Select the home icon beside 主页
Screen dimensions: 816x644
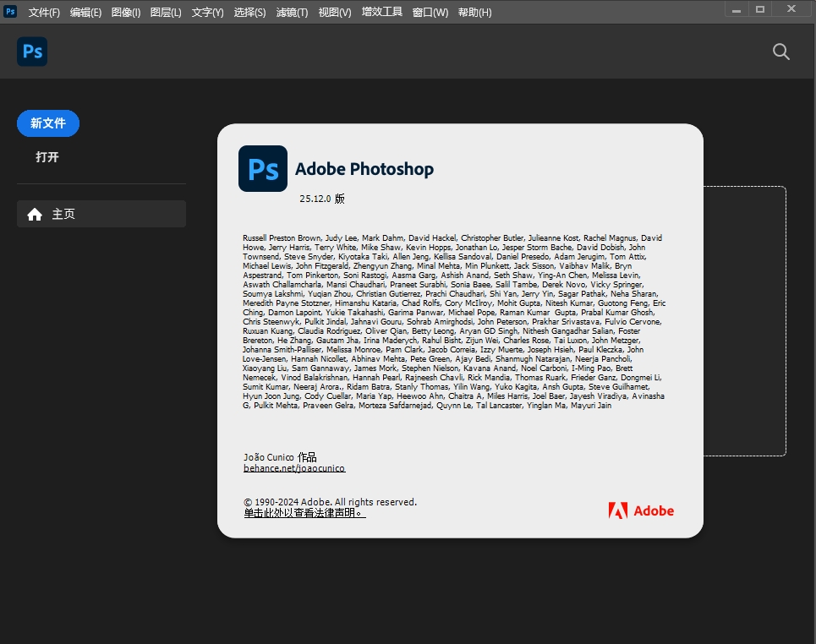click(x=35, y=215)
